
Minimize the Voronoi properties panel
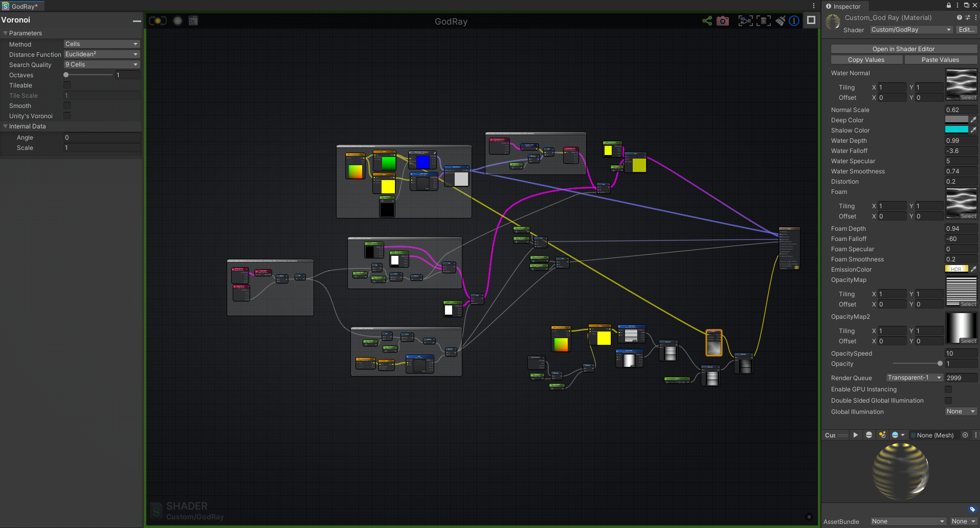[x=137, y=21]
